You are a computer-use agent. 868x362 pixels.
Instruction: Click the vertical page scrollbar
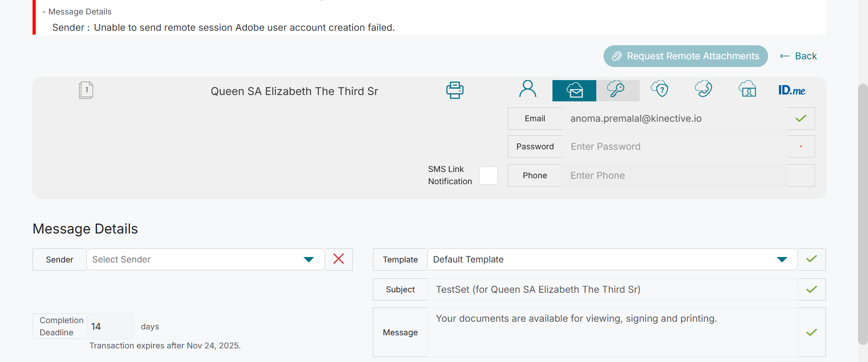point(863,213)
